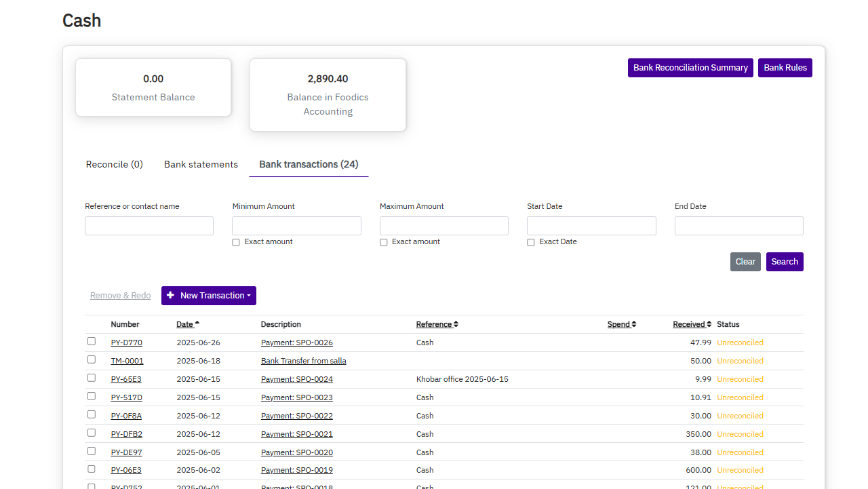Image resolution: width=868 pixels, height=489 pixels.
Task: Click the Search button
Action: 785,262
